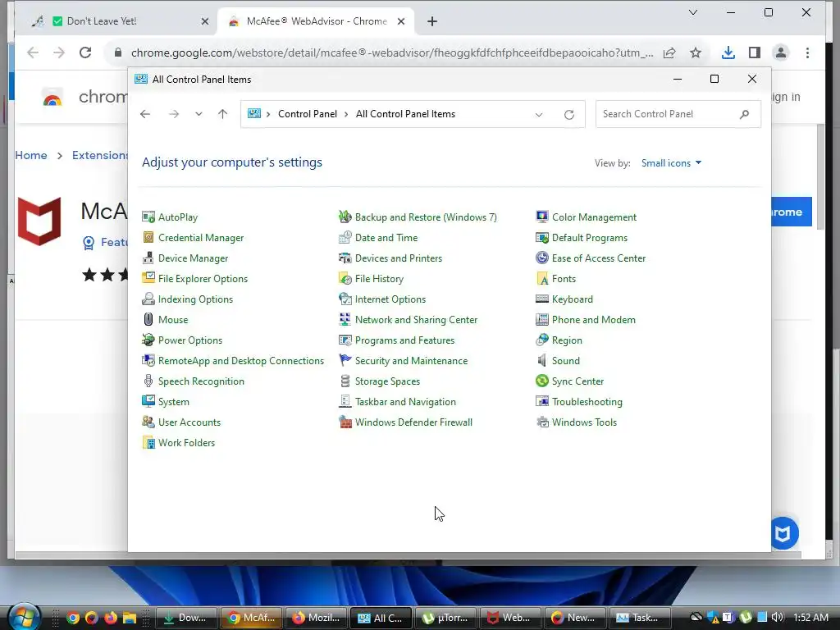Screen dimensions: 840x630
Task: Focus the Search Control Panel field
Action: [678, 114]
